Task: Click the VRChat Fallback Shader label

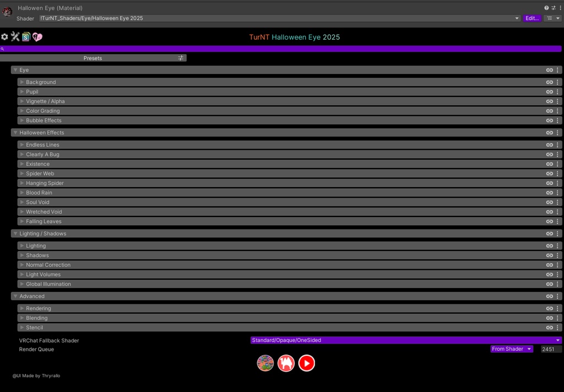Action: 49,341
